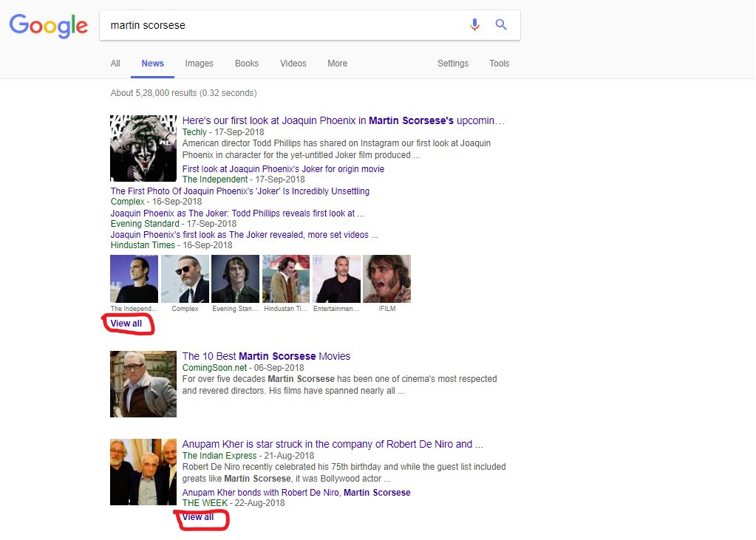This screenshot has height=540, width=756.
Task: Open the first look at Joaquin Phoenix headline
Action: (344, 120)
